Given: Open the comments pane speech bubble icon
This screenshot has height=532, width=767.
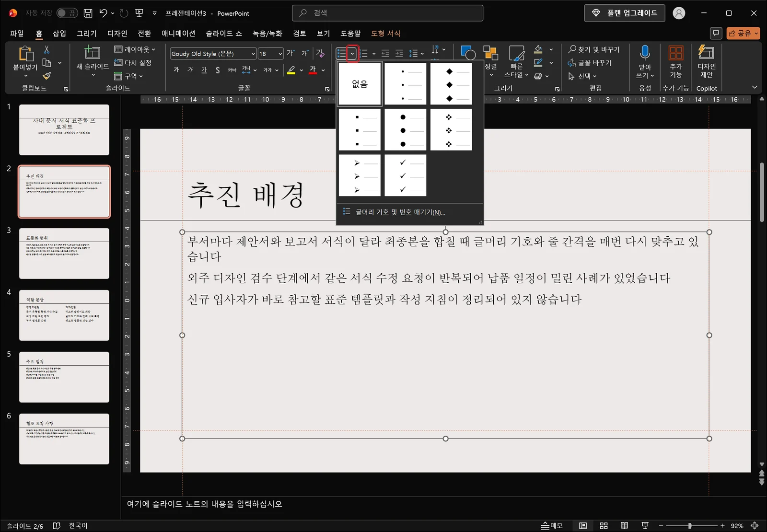Looking at the screenshot, I should tap(716, 33).
